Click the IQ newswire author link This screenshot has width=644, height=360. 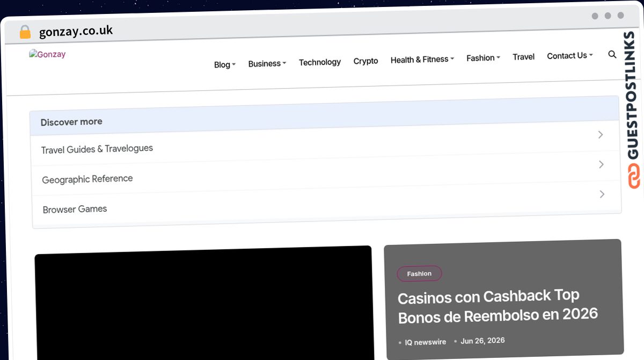pyautogui.click(x=425, y=342)
